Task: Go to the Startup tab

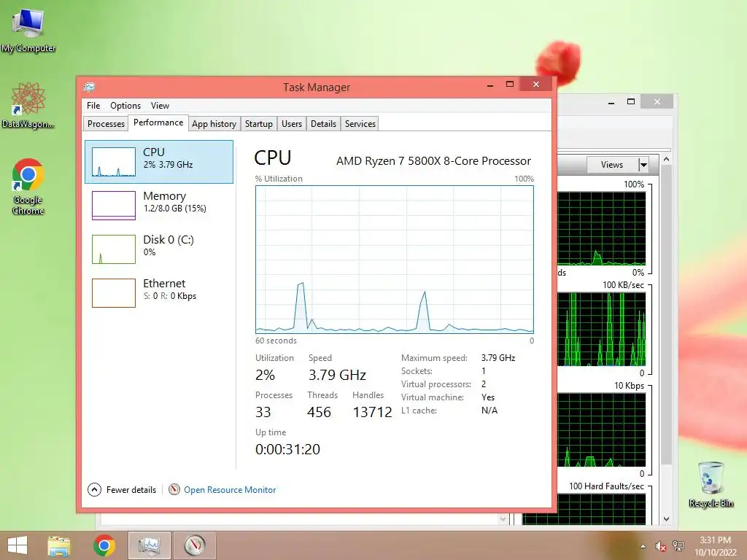Action: (x=259, y=124)
